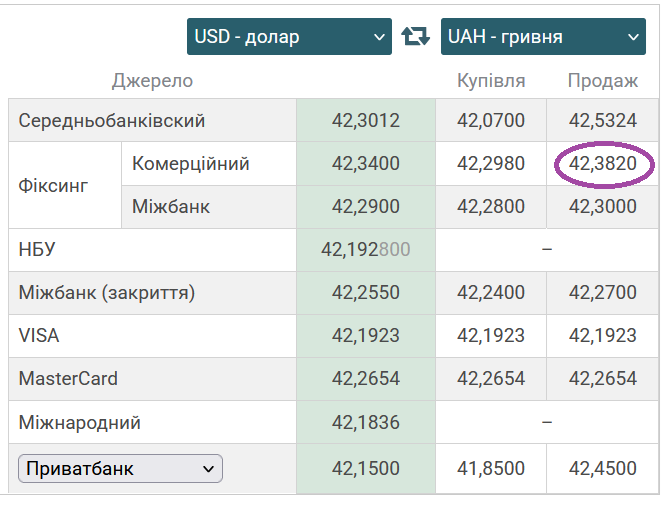Click the MasterCard row label

68,379
